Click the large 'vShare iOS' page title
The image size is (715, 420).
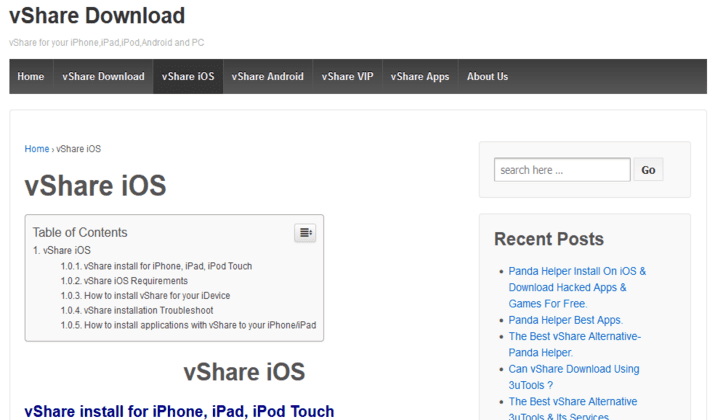pos(95,186)
